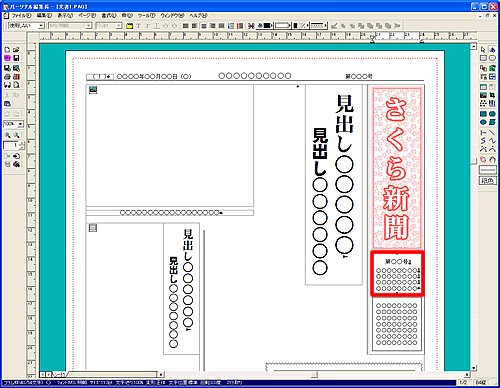Pick the filled rectangle shape tool
Screen dimensions: 500x388
click(x=483, y=114)
